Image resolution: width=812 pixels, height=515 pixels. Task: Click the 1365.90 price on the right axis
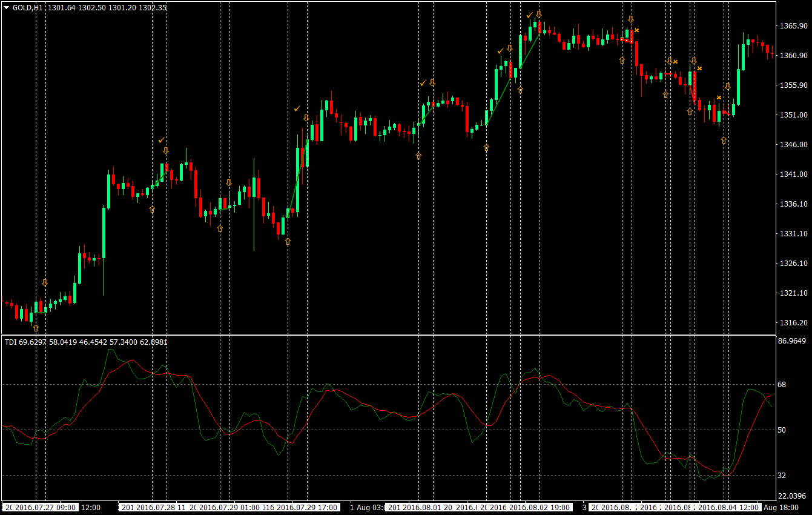789,25
